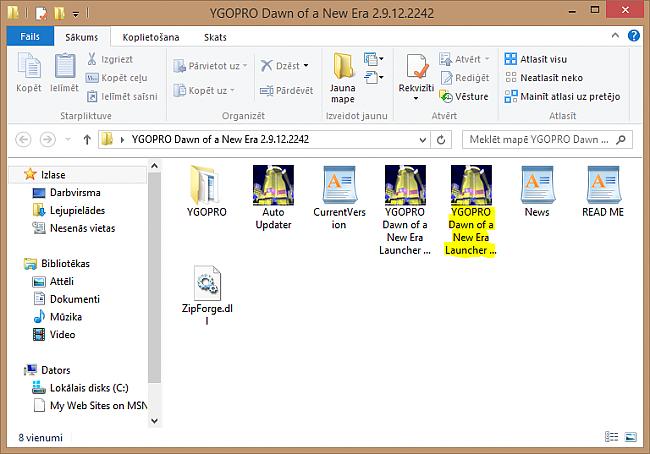
Task: Select Darbvirsma in navigation pane
Action: click(x=75, y=192)
